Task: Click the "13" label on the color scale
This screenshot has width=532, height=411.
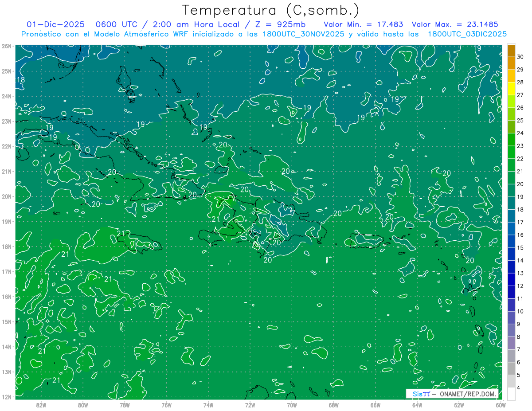Action: (520, 273)
